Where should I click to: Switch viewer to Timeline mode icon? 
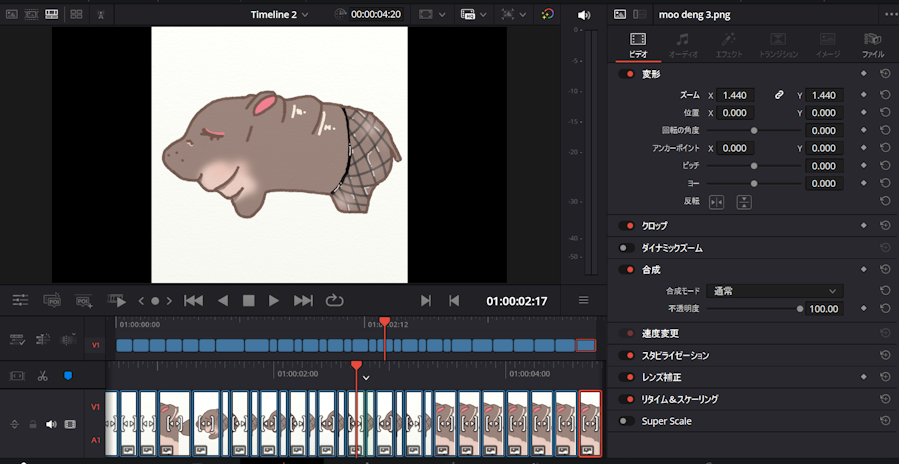tap(52, 14)
